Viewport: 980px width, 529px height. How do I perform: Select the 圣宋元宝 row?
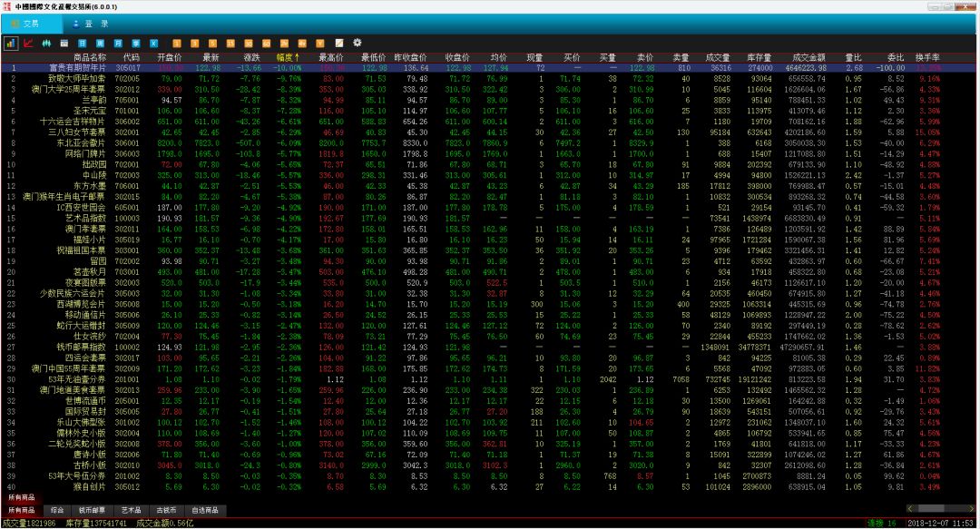487,111
